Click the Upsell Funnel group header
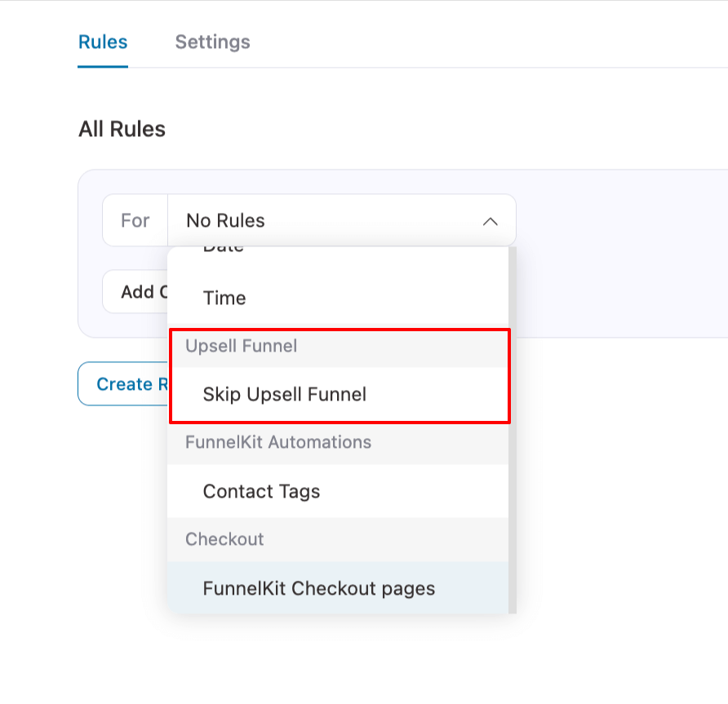The width and height of the screenshot is (728, 704). tap(241, 345)
